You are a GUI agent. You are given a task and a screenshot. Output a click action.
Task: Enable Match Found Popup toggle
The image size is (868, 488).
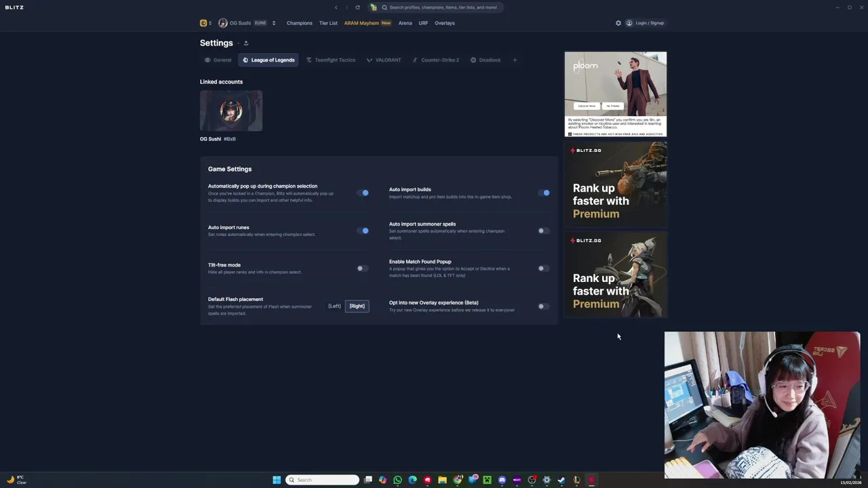click(544, 268)
